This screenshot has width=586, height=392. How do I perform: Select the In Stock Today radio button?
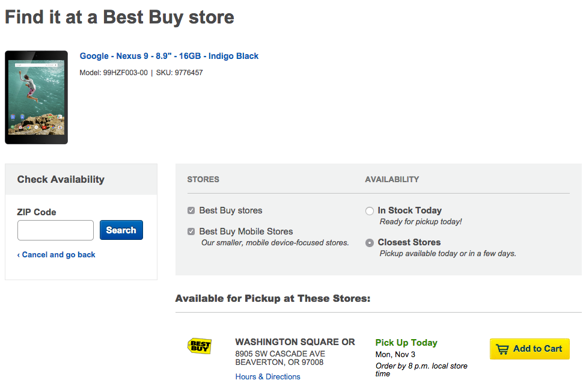click(370, 211)
